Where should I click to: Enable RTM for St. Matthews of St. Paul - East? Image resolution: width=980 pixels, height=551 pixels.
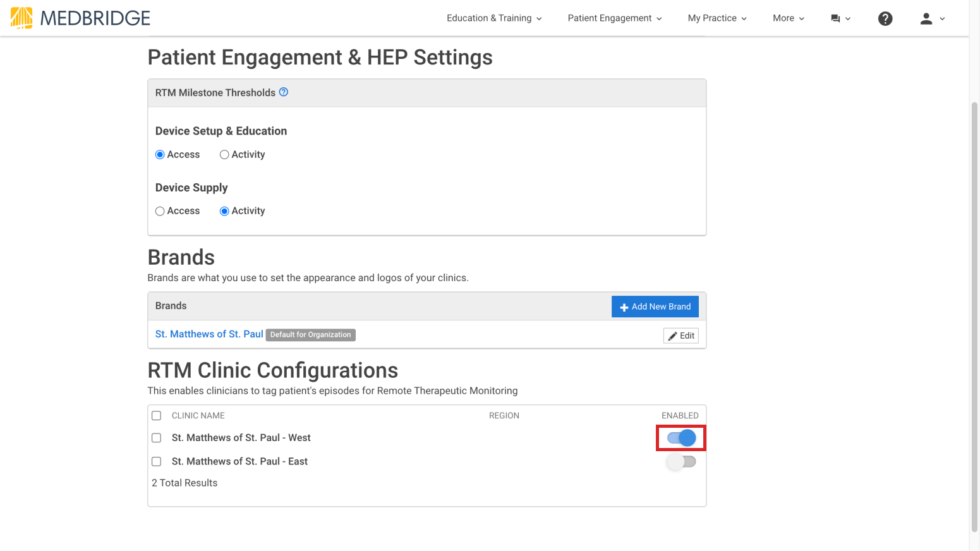681,461
